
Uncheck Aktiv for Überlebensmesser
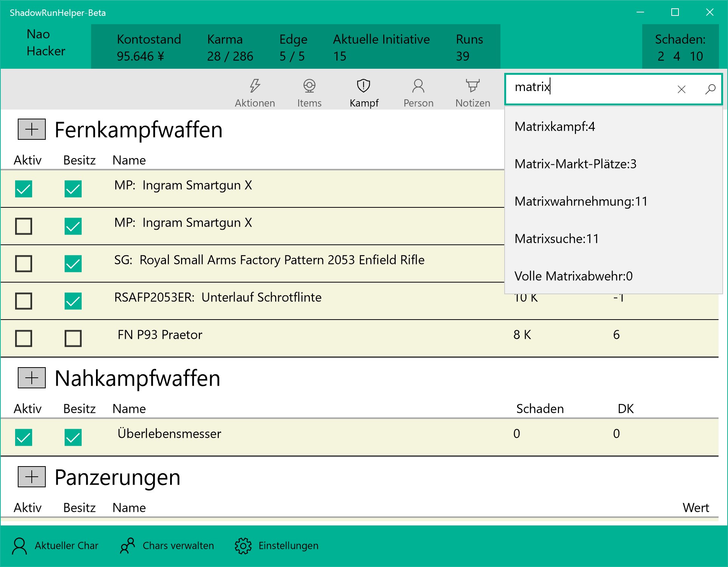(23, 437)
